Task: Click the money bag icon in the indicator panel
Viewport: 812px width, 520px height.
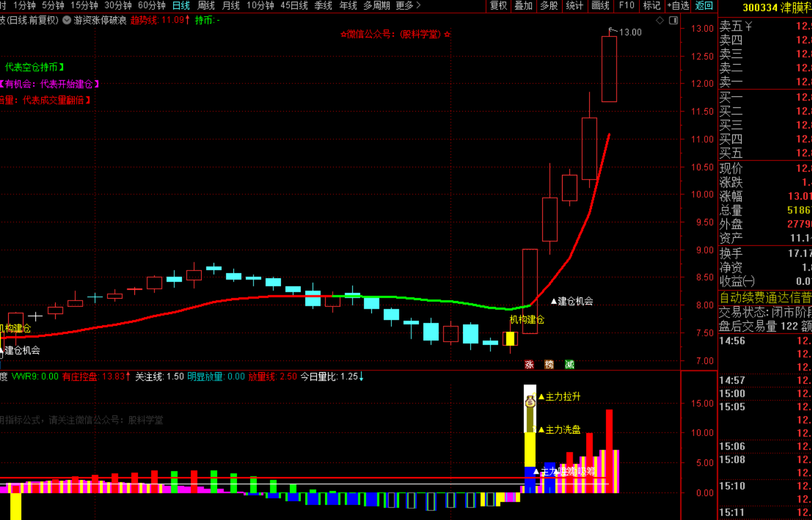Action: [530, 402]
